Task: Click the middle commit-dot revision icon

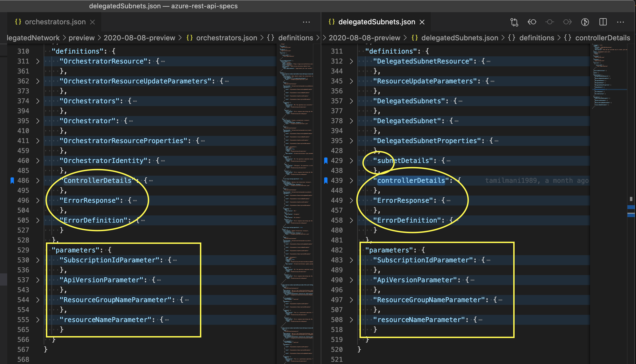Action: pyautogui.click(x=549, y=22)
